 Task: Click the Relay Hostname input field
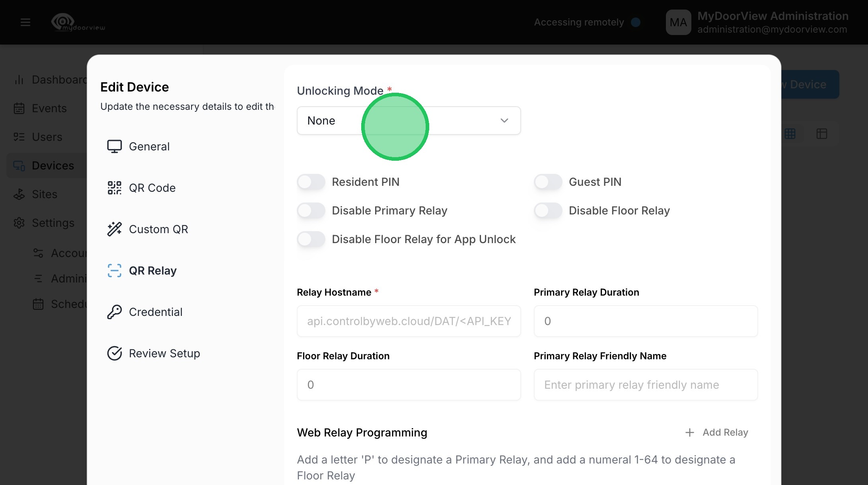pos(409,321)
